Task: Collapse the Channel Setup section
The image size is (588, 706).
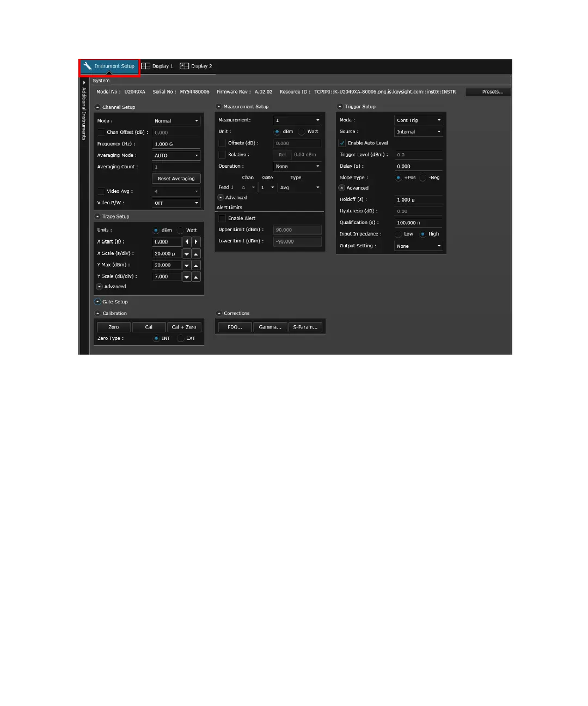Action: [x=97, y=107]
